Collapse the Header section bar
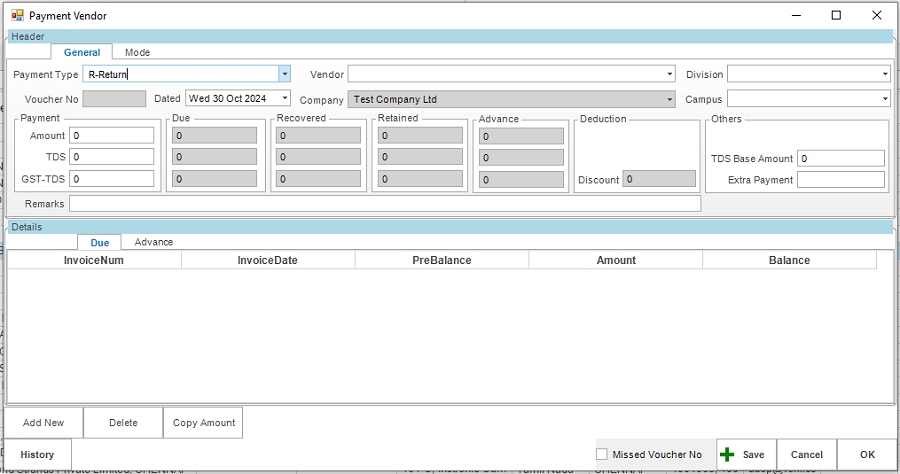This screenshot has height=474, width=900. (451, 36)
